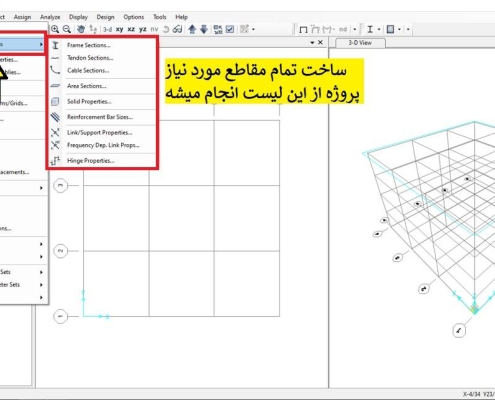Click the nv named view button

coord(154,30)
